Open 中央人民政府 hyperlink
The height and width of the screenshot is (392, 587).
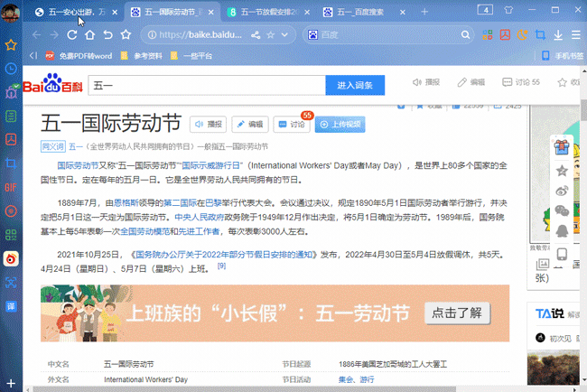(x=200, y=217)
